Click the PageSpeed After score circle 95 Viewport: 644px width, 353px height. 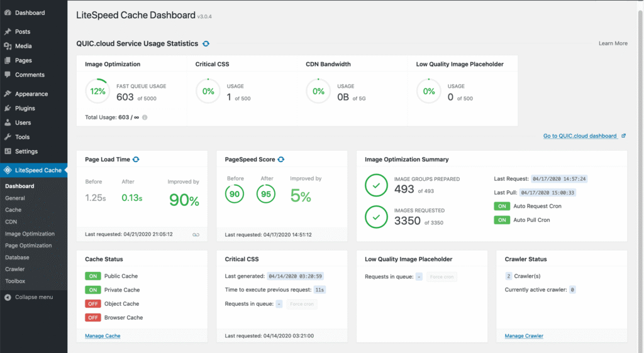[266, 194]
